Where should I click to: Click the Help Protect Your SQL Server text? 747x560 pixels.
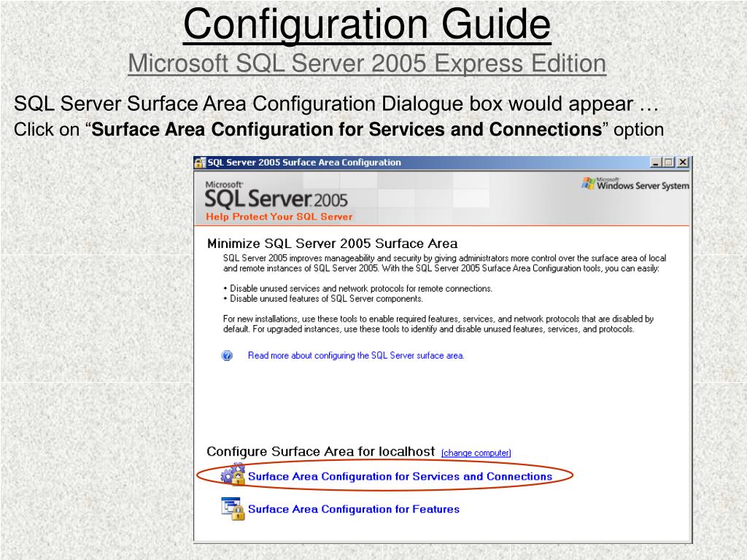[279, 217]
